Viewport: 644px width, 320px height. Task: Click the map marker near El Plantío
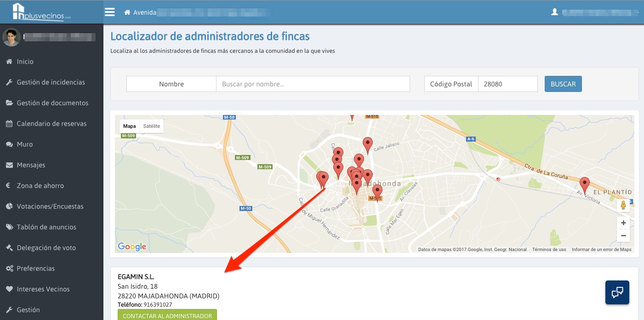584,186
